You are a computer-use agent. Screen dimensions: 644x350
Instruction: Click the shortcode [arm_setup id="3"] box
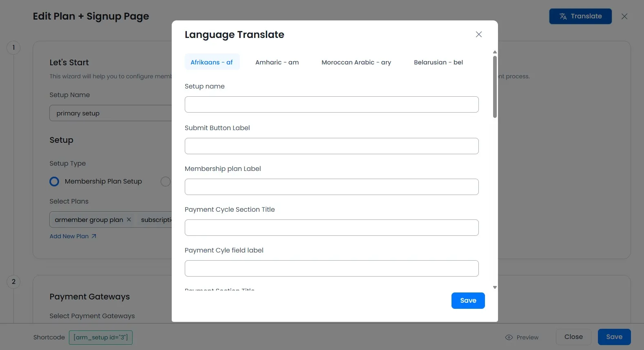click(x=101, y=337)
